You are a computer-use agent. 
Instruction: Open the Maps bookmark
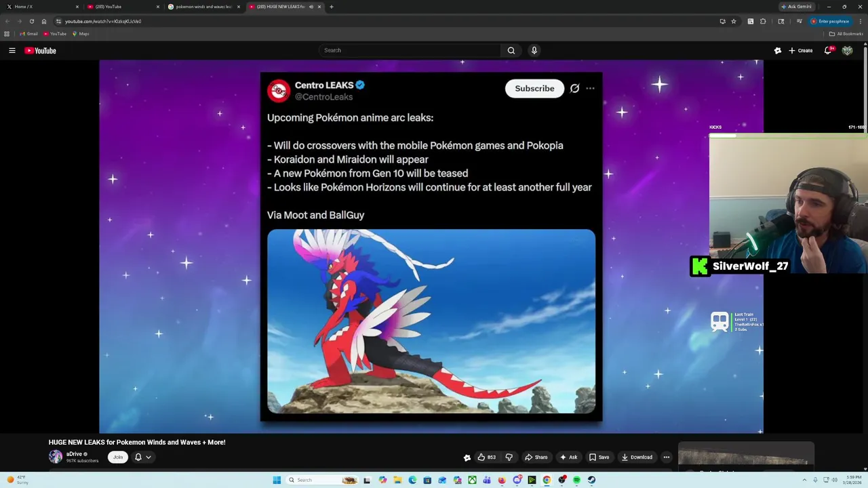tap(81, 34)
